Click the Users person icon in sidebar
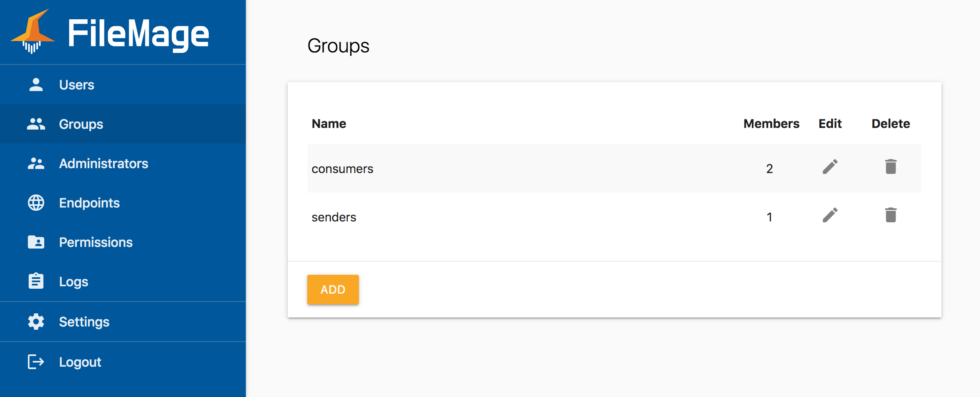980x397 pixels. click(x=36, y=84)
